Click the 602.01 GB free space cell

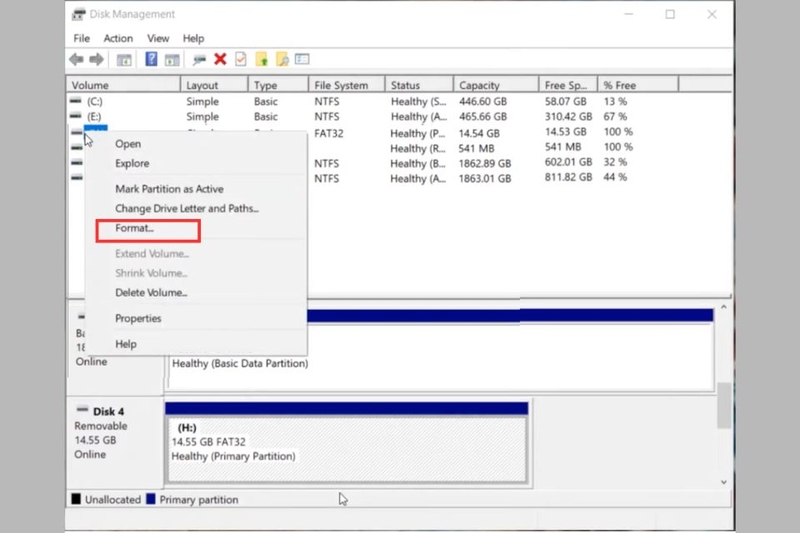click(x=568, y=162)
